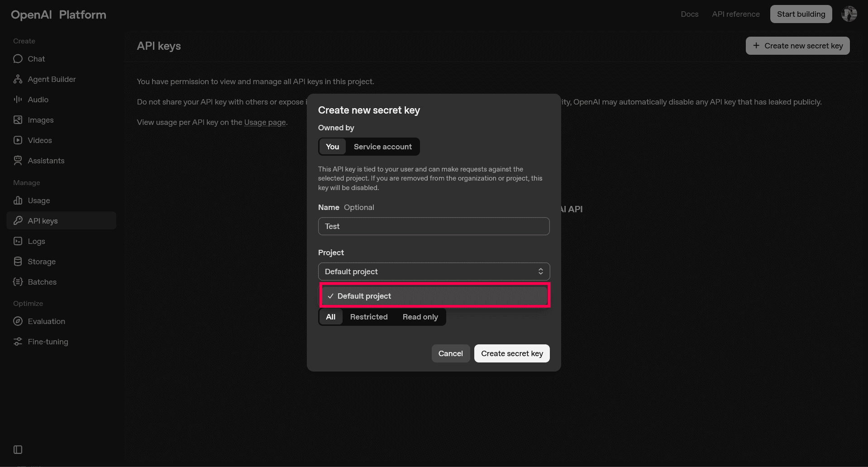
Task: Open the Chat section icon in sidebar
Action: pos(18,59)
